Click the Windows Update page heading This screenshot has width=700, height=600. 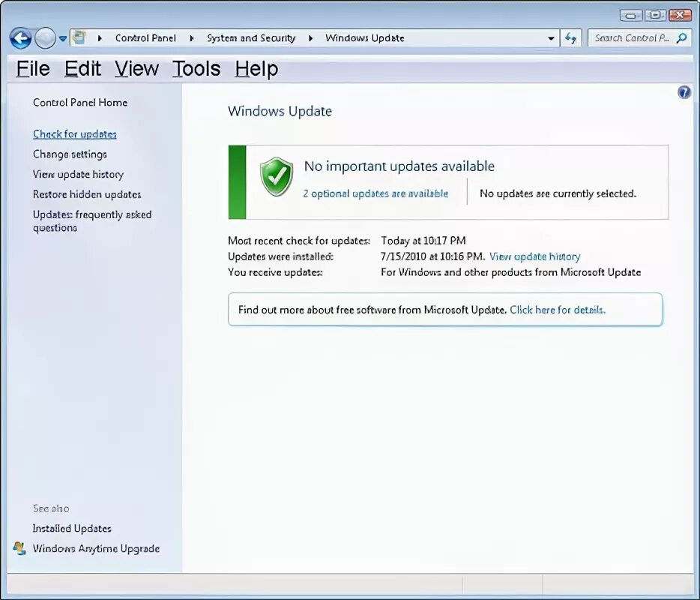[280, 111]
